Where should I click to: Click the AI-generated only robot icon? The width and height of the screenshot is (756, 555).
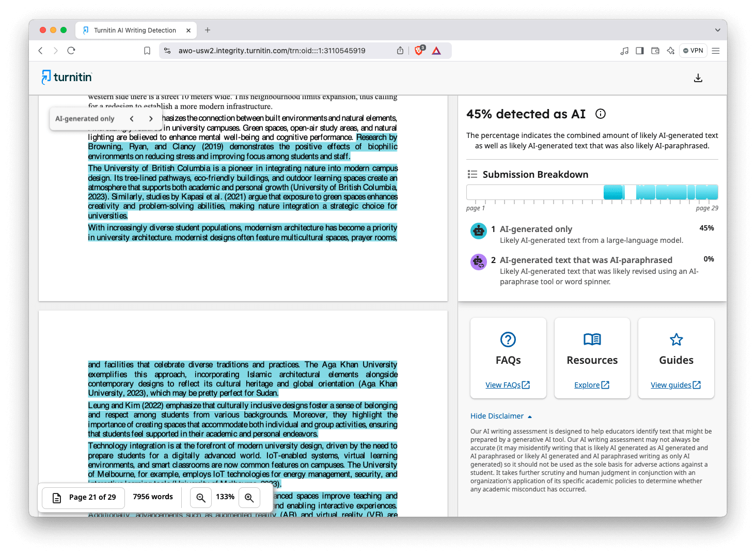(478, 231)
